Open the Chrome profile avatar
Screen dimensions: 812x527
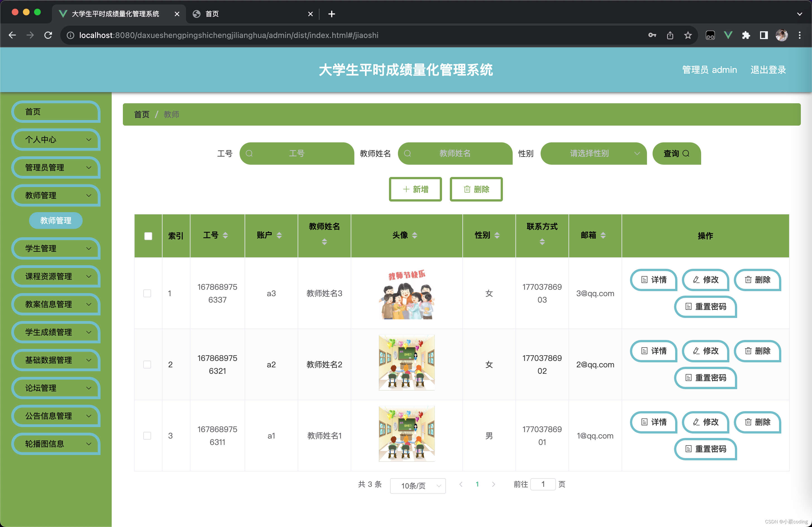coord(782,35)
